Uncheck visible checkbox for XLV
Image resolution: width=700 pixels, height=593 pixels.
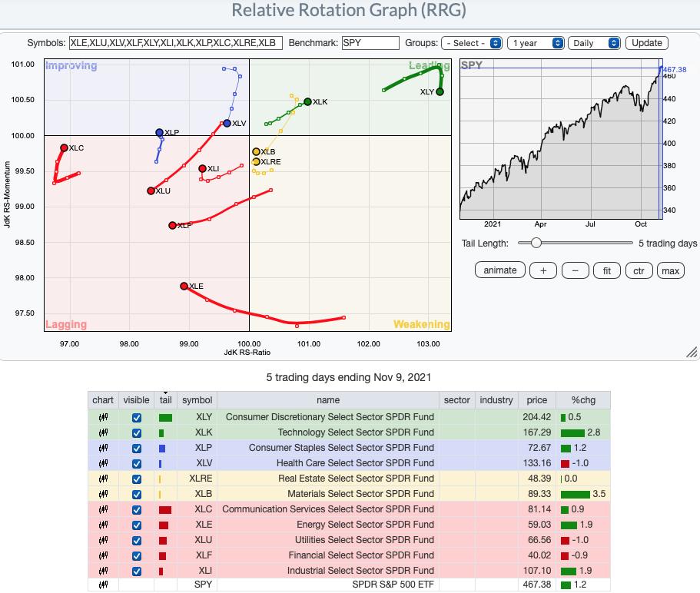coord(137,464)
